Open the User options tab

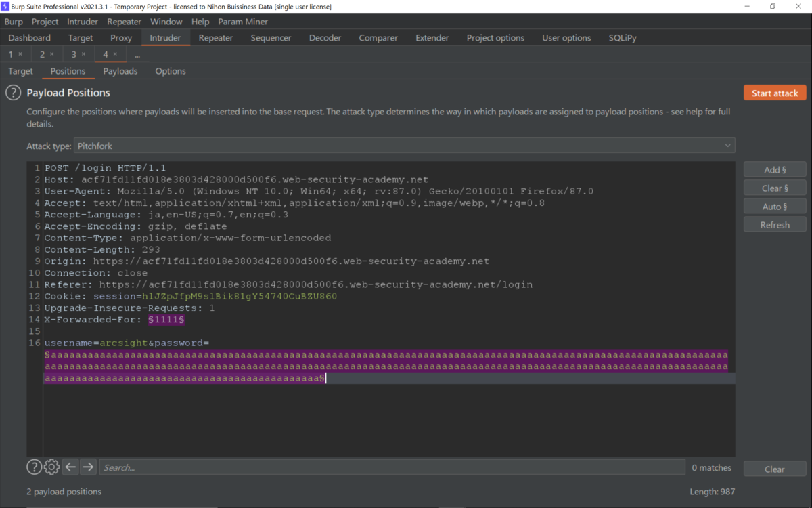pos(566,38)
